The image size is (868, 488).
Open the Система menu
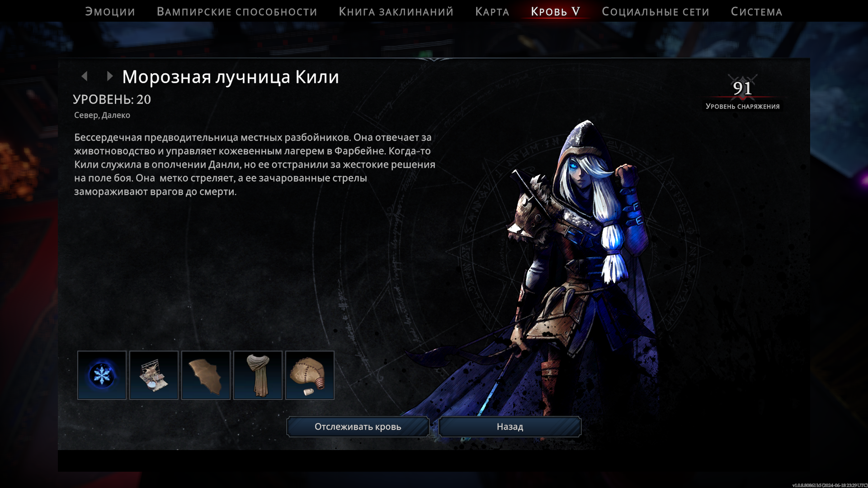tap(756, 12)
